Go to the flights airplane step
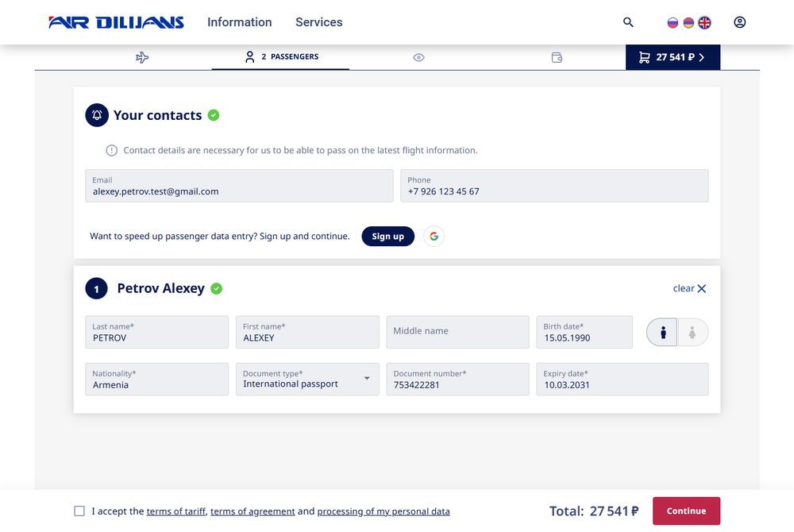 (142, 57)
